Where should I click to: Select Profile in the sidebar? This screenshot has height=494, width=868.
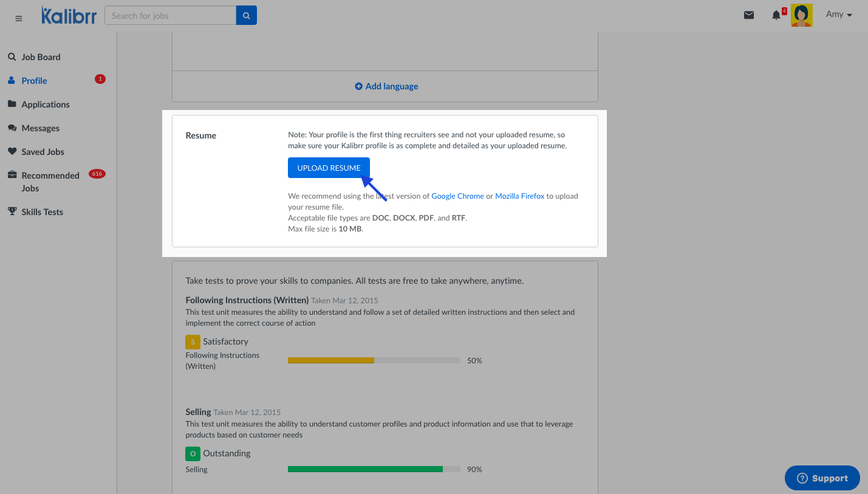pyautogui.click(x=34, y=81)
